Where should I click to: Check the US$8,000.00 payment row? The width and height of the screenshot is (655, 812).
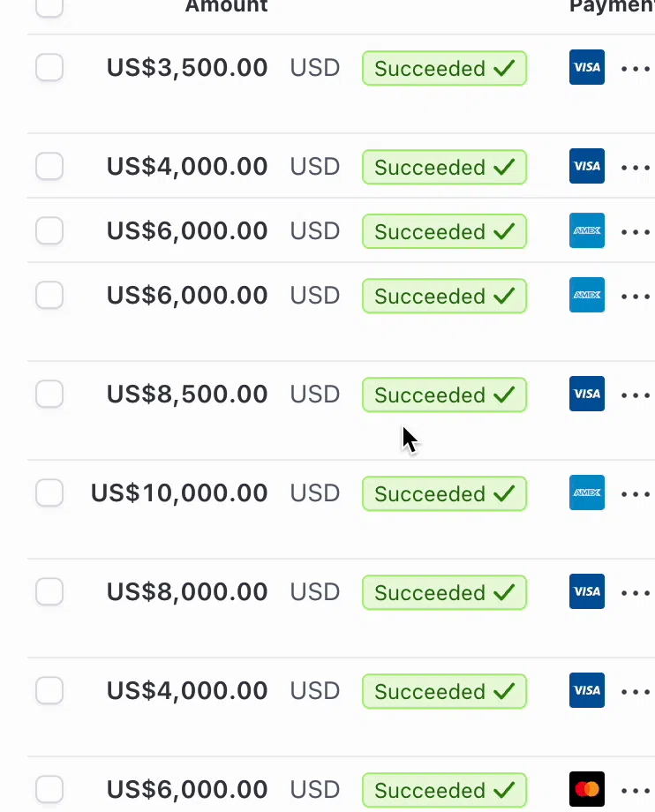(x=49, y=592)
